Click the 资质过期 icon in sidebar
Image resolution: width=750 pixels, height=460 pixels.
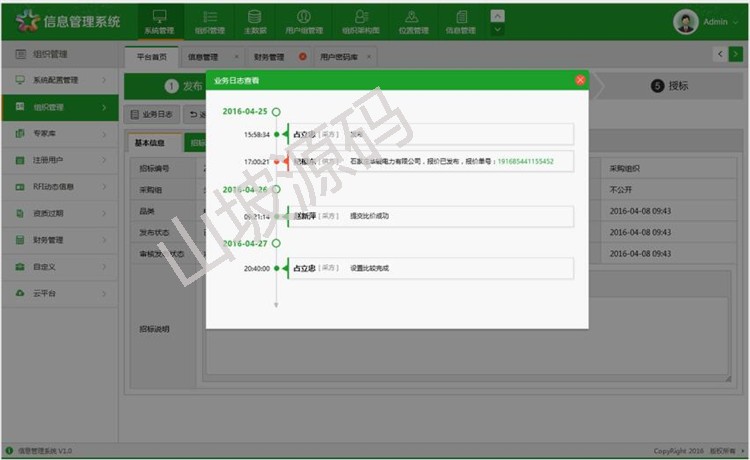point(20,213)
